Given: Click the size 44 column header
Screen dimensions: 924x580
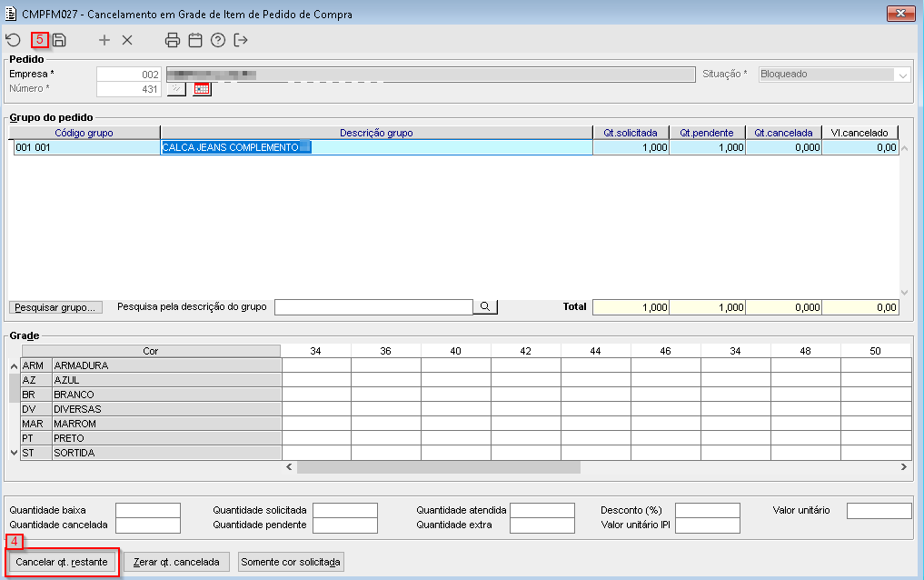Looking at the screenshot, I should coord(595,351).
